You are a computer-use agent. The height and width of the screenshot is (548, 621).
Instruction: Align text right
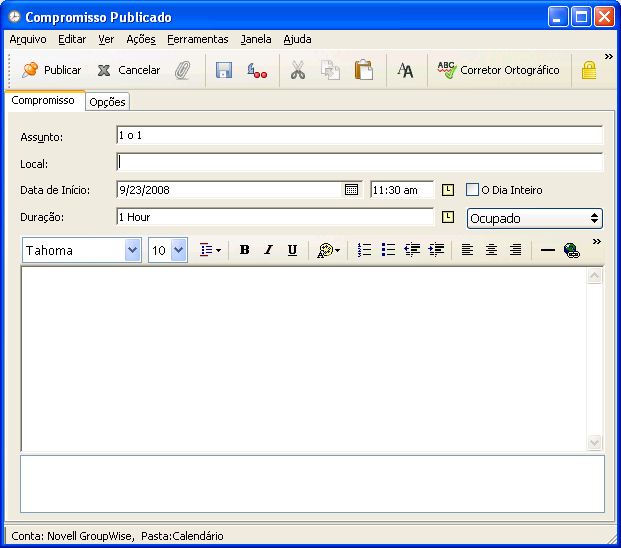point(515,250)
